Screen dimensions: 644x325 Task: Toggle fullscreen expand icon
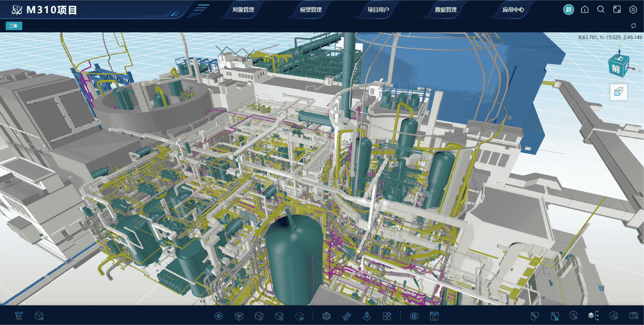tap(617, 10)
